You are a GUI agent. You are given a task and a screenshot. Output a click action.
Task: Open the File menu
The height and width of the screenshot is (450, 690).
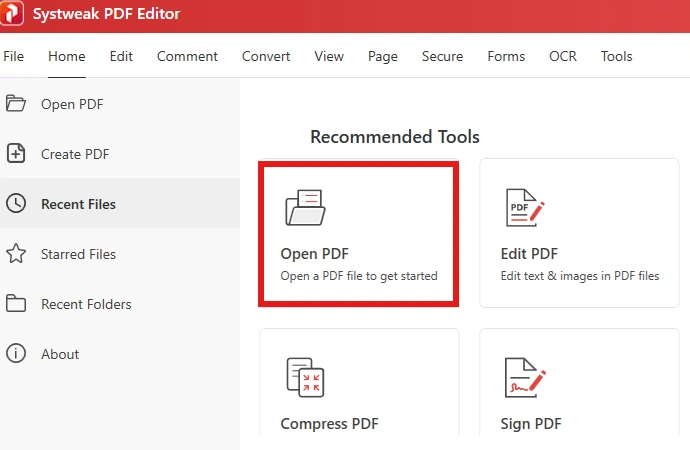[x=14, y=56]
